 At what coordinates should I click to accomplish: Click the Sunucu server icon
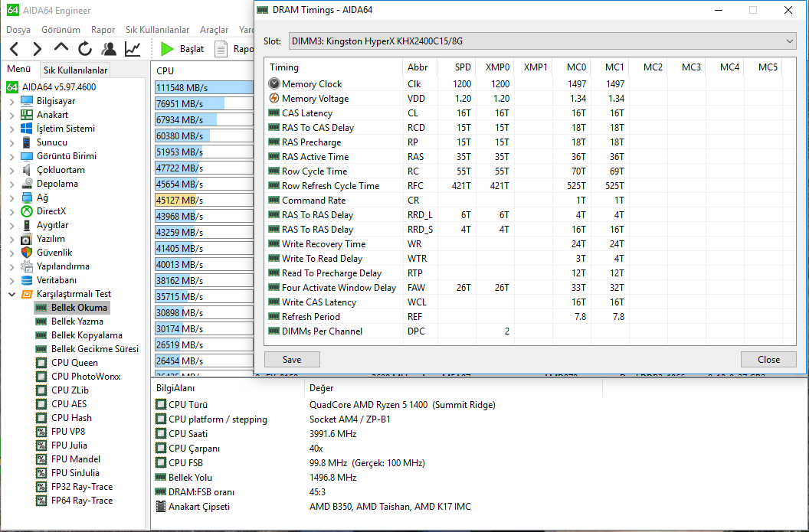point(27,142)
